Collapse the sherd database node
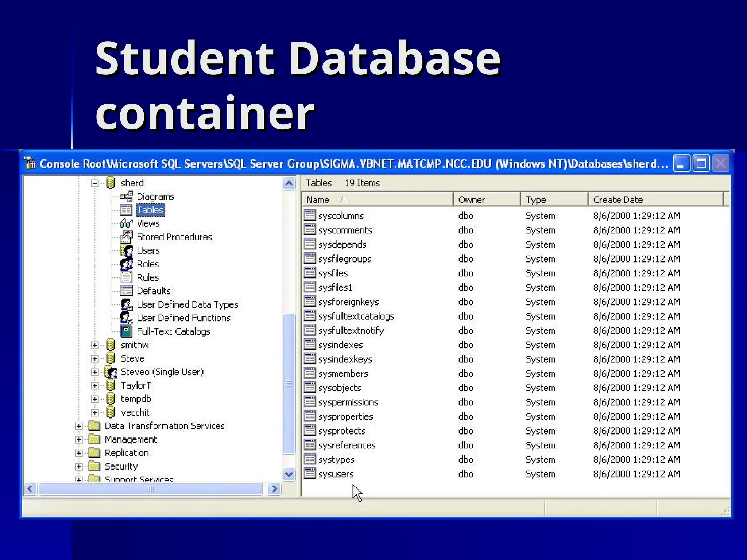This screenshot has width=747, height=560. (95, 183)
